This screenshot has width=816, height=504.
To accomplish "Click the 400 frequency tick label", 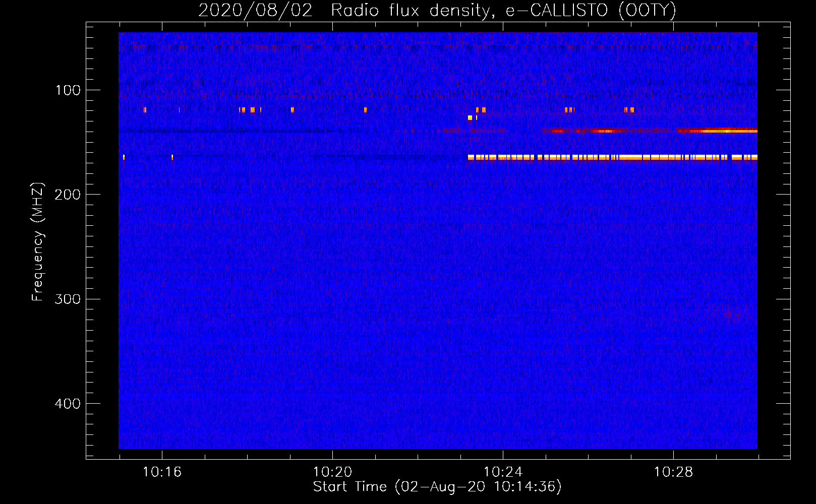I will 68,404.
